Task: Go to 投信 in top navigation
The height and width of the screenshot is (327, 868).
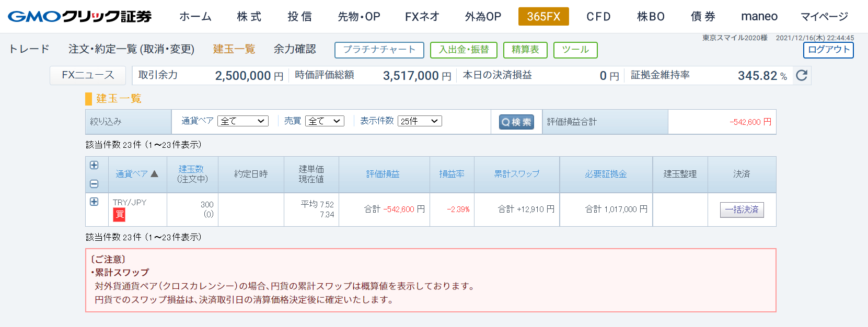Action: click(300, 17)
